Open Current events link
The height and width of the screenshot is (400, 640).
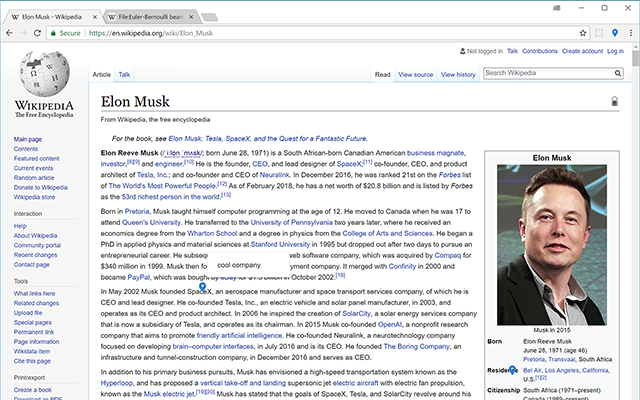pos(33,168)
